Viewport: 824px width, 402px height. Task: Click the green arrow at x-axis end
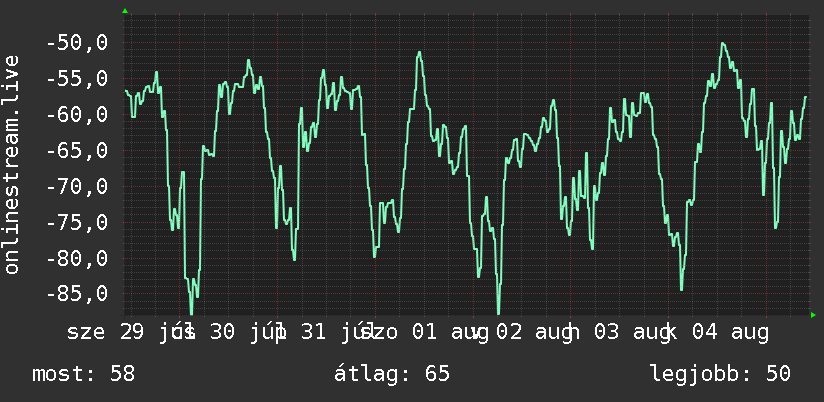coord(813,315)
